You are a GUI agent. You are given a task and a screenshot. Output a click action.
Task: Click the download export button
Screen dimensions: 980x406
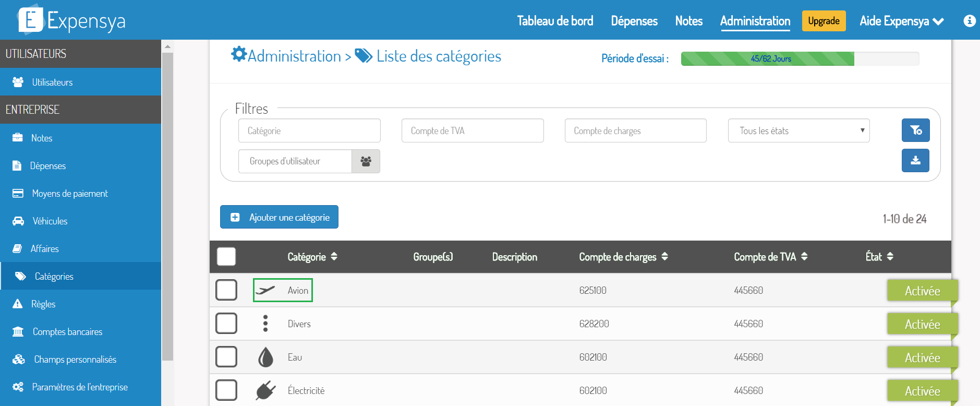coord(915,161)
